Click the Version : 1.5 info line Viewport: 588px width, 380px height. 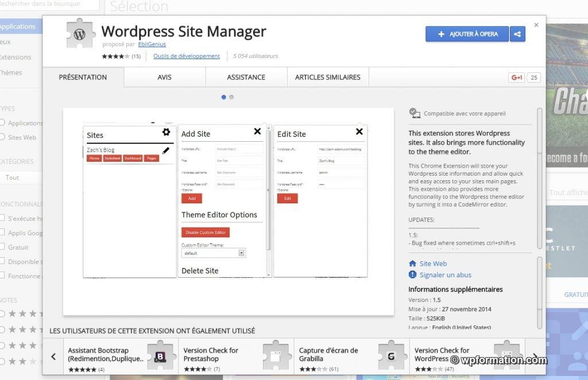424,300
